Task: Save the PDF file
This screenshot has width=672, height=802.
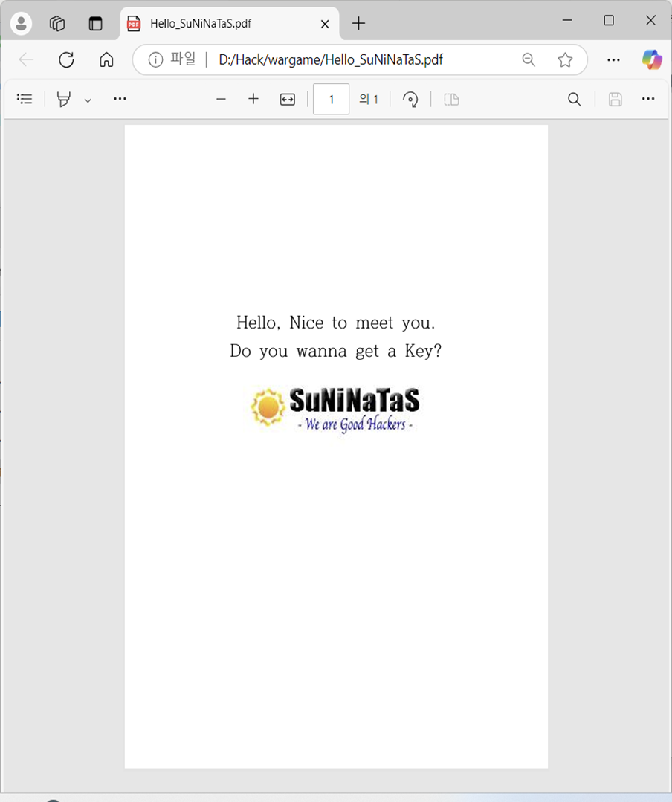Action: point(616,99)
